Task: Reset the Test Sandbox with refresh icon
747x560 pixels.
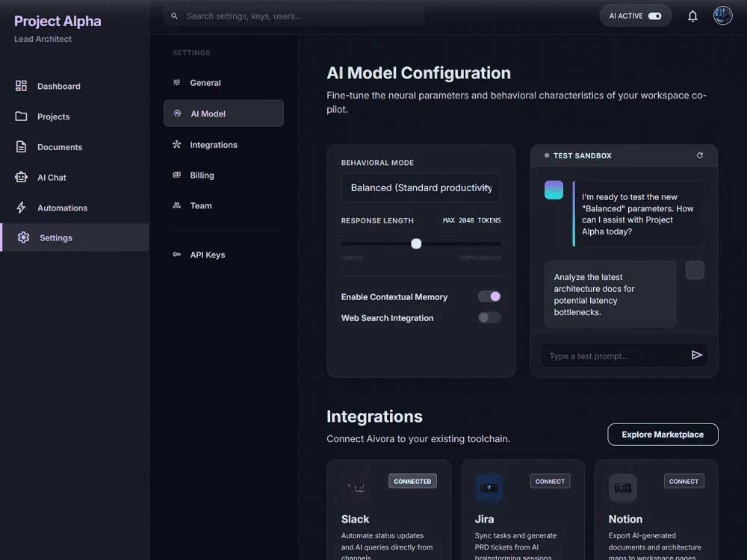Action: tap(700, 155)
